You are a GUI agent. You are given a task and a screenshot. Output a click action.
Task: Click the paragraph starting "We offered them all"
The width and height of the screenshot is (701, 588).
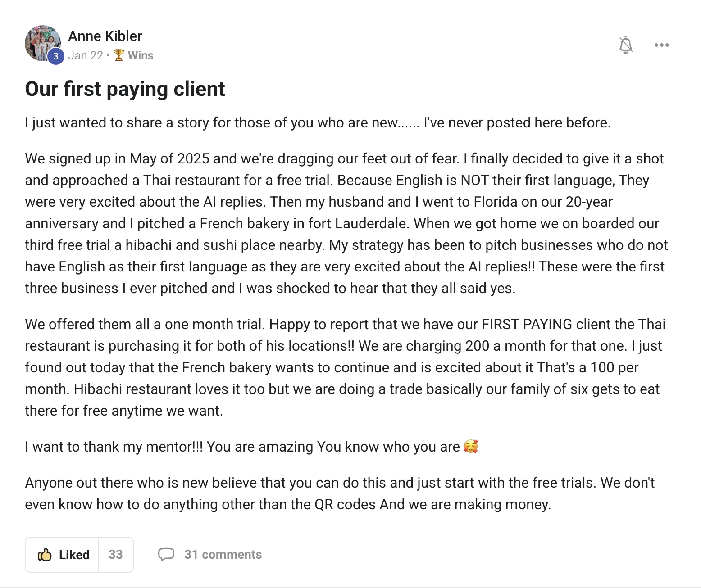pyautogui.click(x=345, y=367)
